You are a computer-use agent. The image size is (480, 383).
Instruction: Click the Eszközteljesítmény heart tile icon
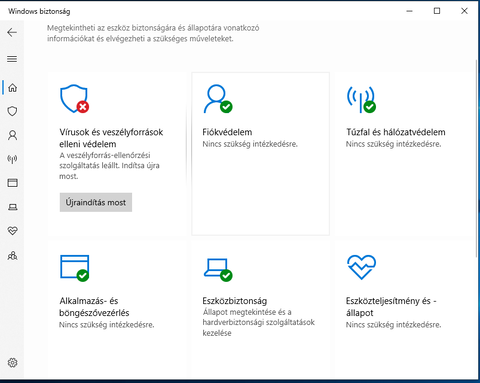tap(361, 267)
